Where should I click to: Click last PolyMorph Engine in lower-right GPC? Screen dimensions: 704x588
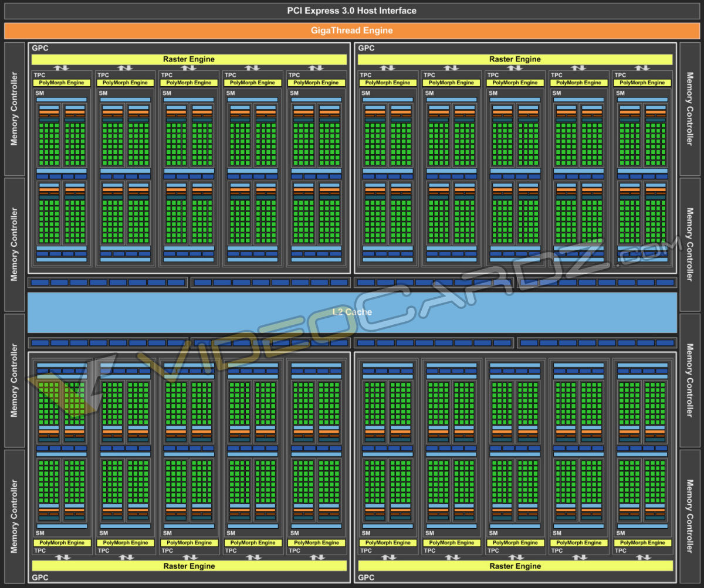click(642, 543)
